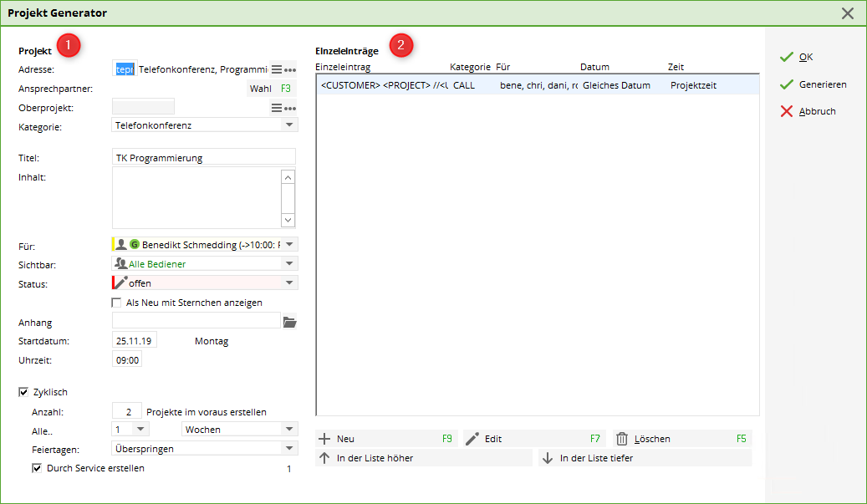
Task: Open the Wochen interval dropdown
Action: pos(289,429)
